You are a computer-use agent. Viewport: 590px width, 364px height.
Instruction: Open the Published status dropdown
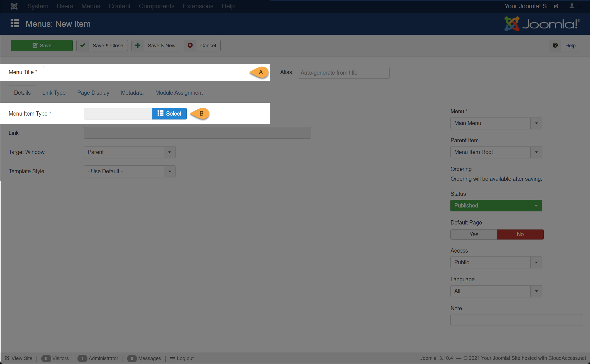(496, 206)
